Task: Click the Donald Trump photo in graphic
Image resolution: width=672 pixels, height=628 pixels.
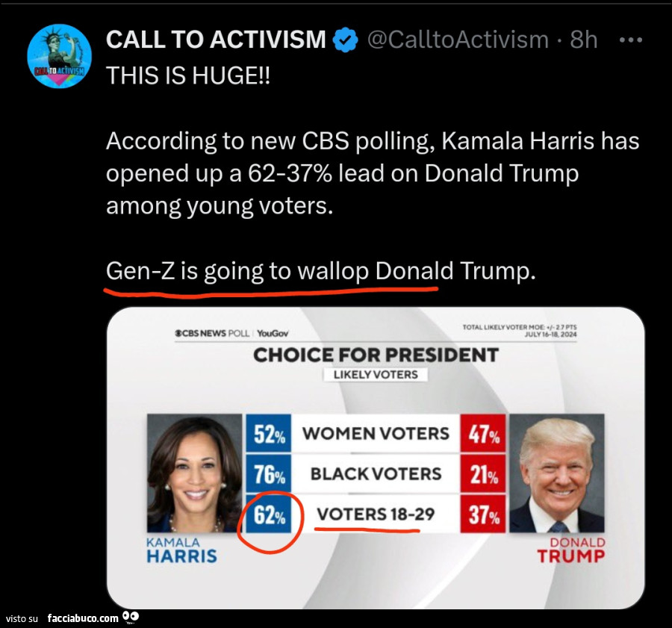Action: (556, 473)
